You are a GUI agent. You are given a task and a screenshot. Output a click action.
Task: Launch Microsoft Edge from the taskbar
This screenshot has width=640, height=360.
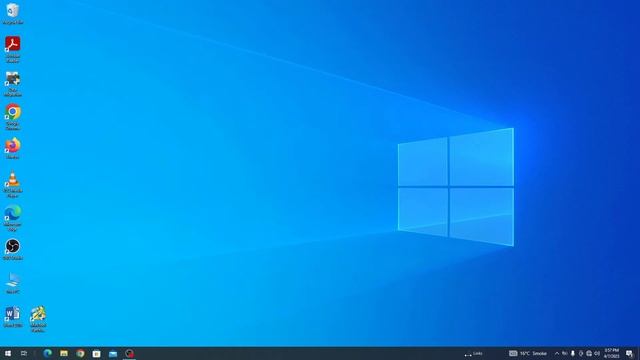48,353
